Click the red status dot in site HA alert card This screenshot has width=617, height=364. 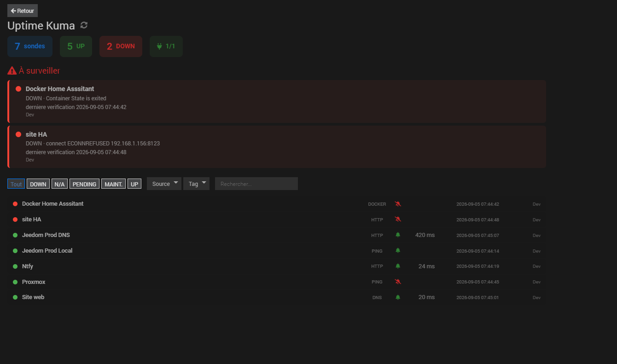click(x=18, y=134)
